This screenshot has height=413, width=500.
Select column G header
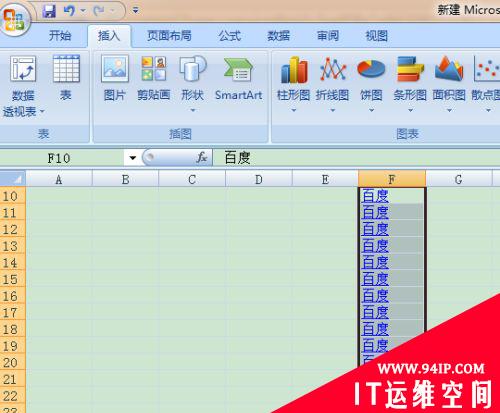(x=459, y=179)
